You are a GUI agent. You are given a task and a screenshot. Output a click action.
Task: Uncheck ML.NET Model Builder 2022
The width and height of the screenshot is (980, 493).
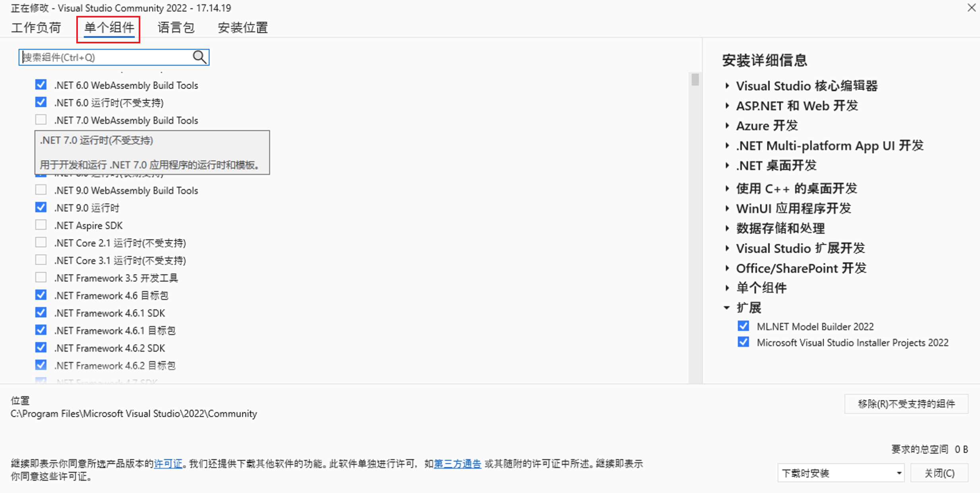click(743, 326)
